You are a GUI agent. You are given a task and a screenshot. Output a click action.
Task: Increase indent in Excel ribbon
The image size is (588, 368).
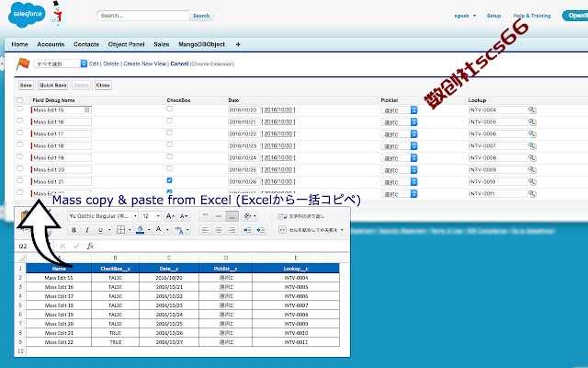pyautogui.click(x=261, y=230)
